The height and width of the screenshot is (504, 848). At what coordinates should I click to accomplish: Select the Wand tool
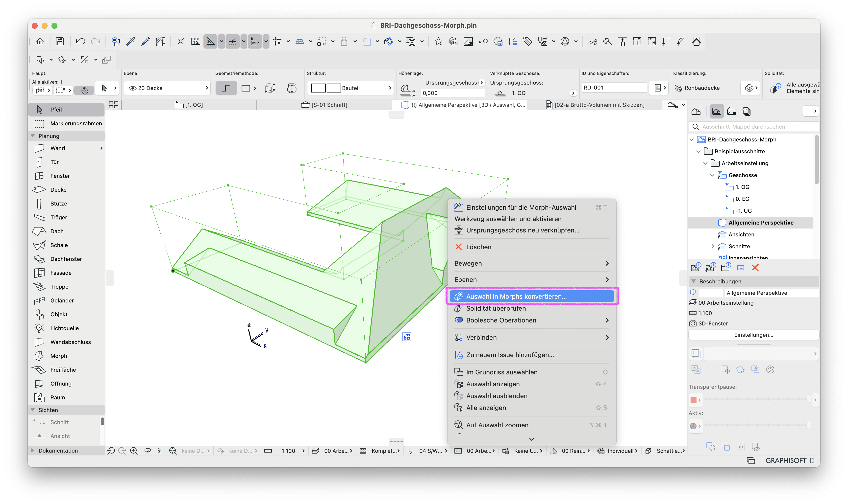coord(66,148)
